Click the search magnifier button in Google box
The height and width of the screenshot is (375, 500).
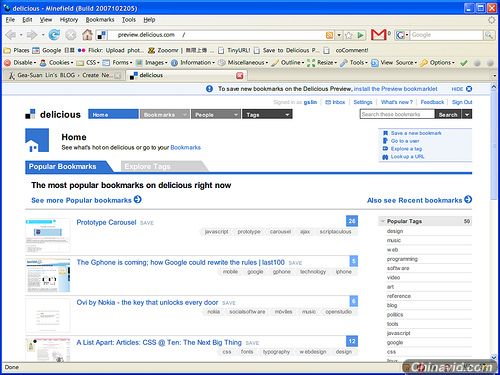(489, 35)
